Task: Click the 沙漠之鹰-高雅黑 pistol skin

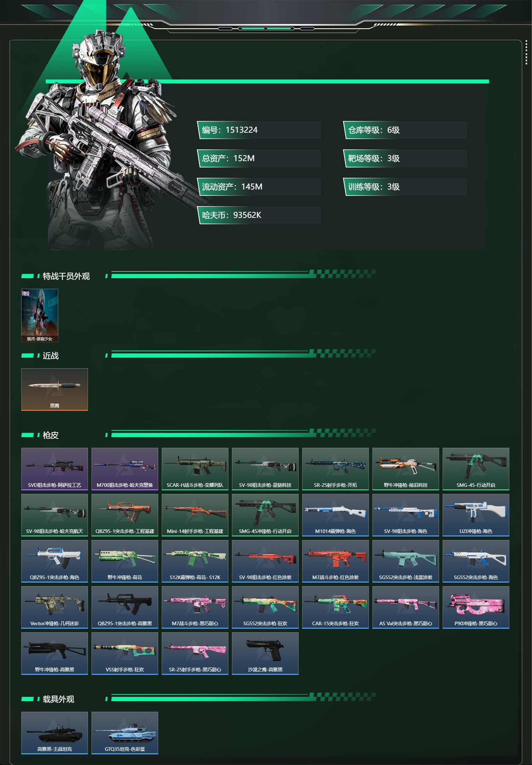Action: coord(265,654)
